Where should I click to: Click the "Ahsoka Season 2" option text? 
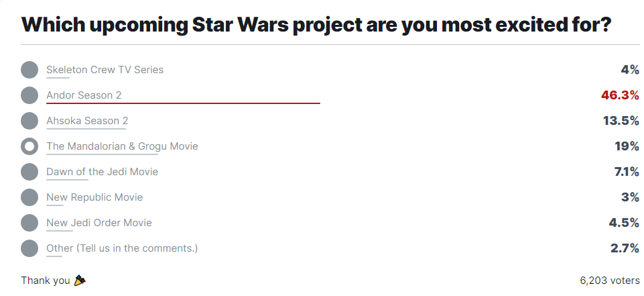[x=87, y=121]
